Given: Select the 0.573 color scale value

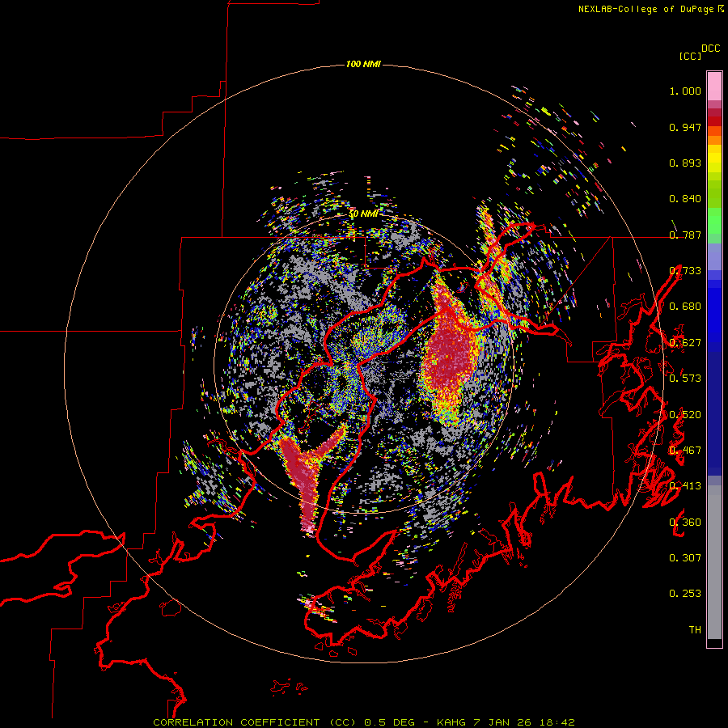Looking at the screenshot, I should coord(685,379).
